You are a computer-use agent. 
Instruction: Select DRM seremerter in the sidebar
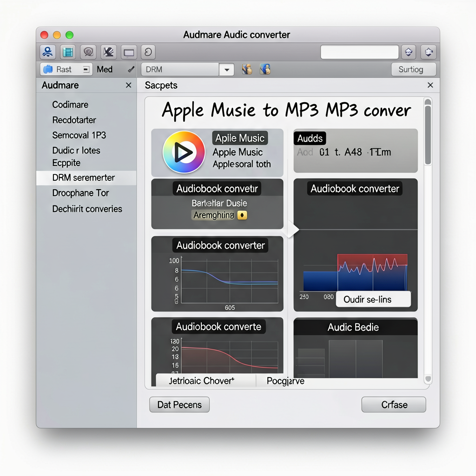coord(86,178)
